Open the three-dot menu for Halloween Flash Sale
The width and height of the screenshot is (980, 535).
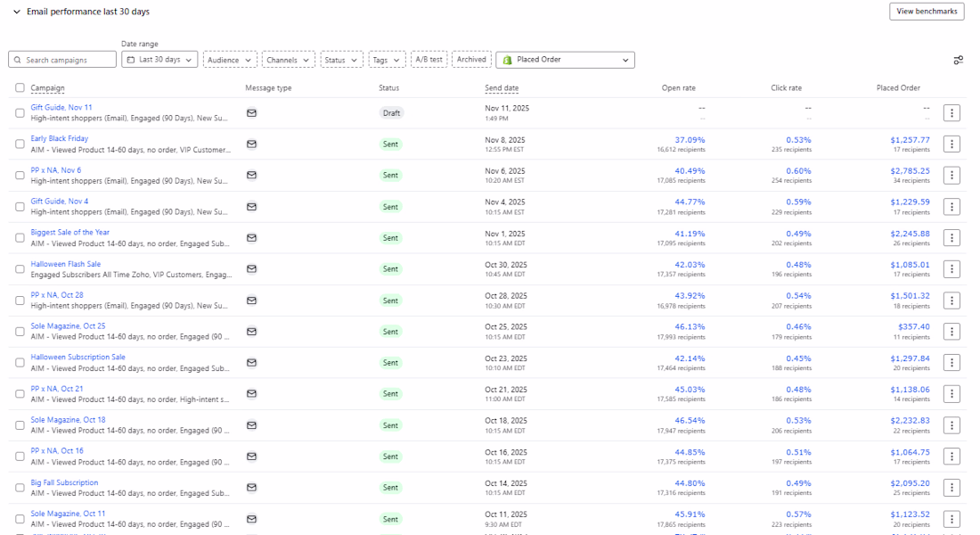pos(951,269)
